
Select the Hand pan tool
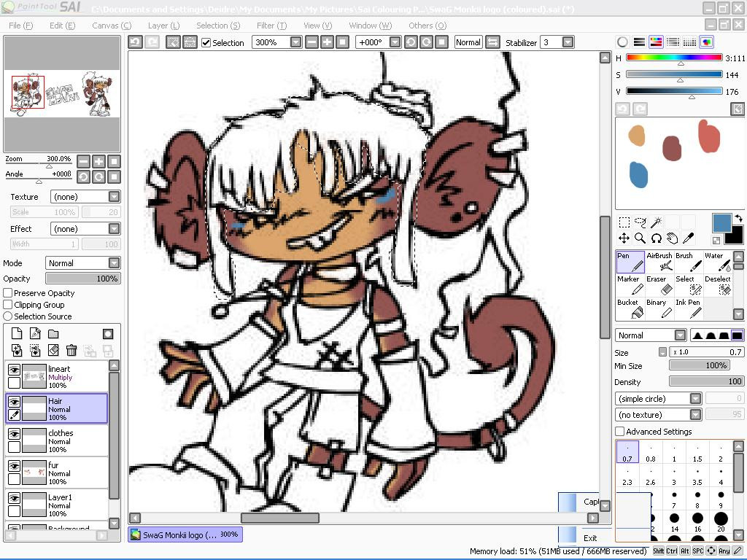672,238
